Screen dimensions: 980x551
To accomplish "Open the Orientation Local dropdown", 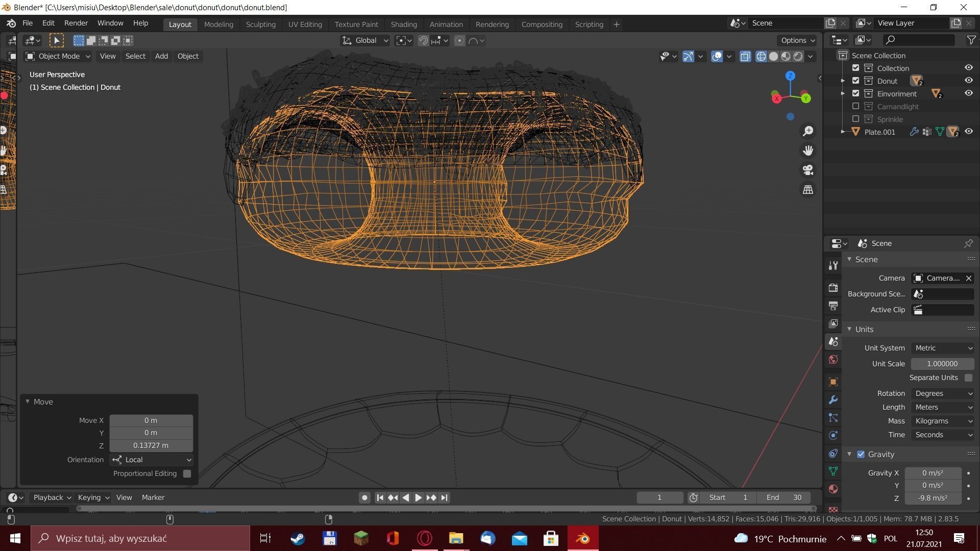I will pos(152,460).
